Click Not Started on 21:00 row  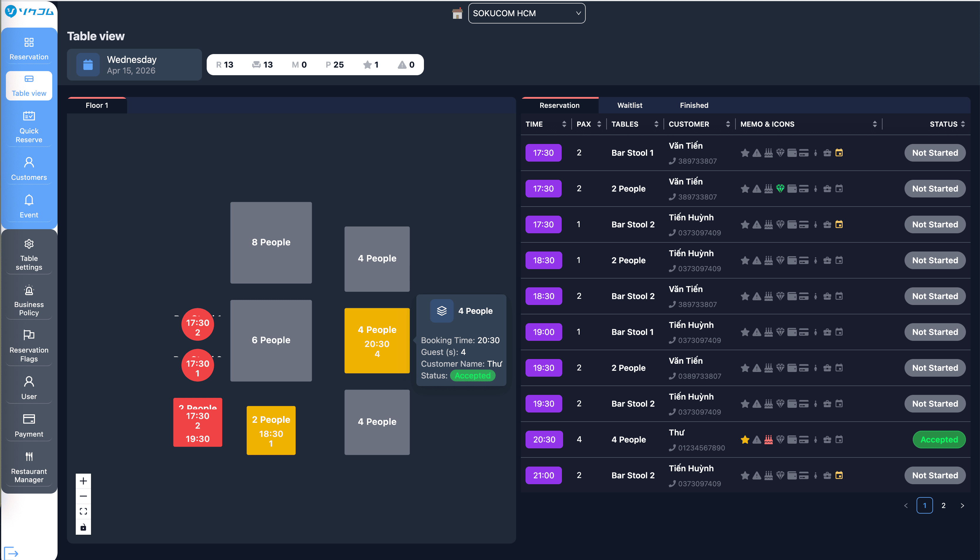pyautogui.click(x=935, y=475)
